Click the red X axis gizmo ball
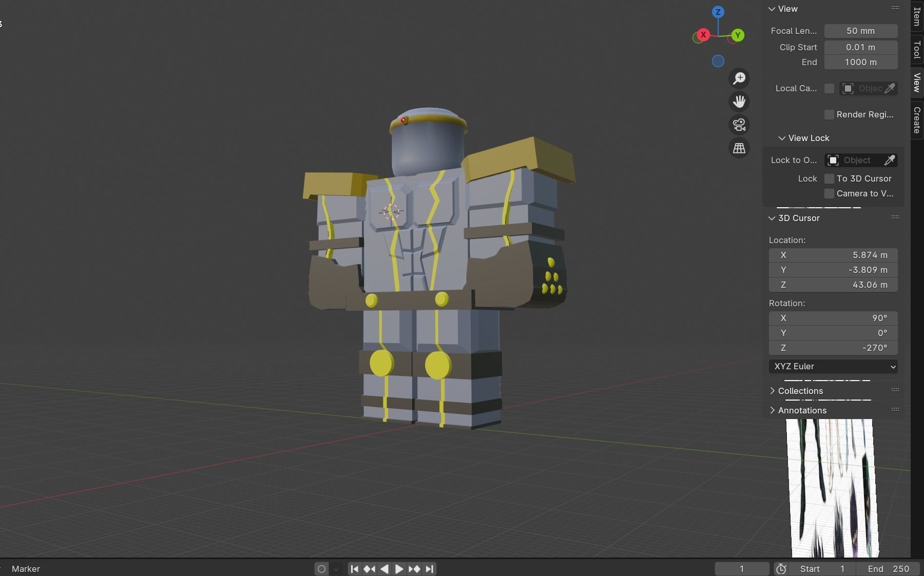Screen dimensions: 924x576 coord(703,35)
